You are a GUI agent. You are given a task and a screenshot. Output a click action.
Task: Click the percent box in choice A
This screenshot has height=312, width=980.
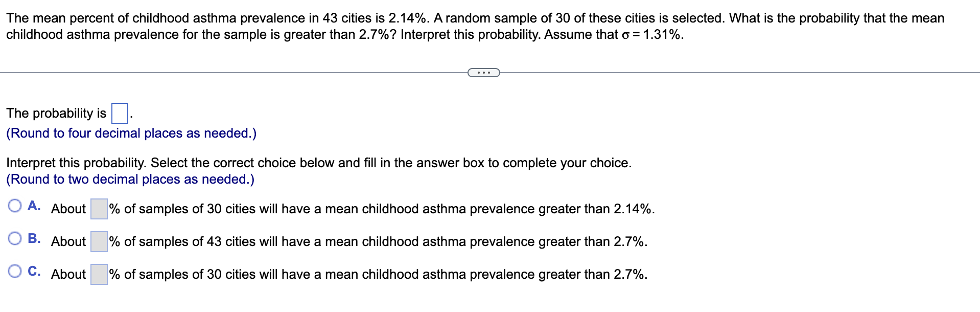[99, 209]
